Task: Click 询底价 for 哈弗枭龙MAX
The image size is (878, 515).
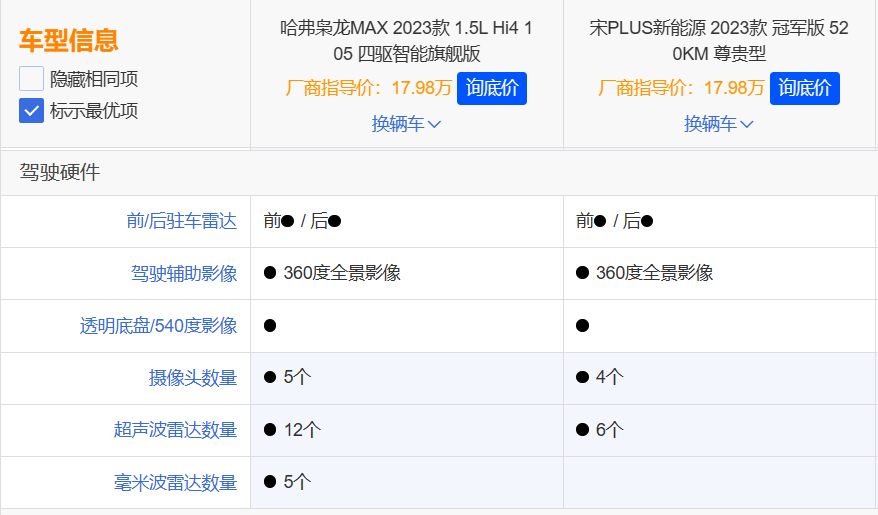Action: click(492, 88)
